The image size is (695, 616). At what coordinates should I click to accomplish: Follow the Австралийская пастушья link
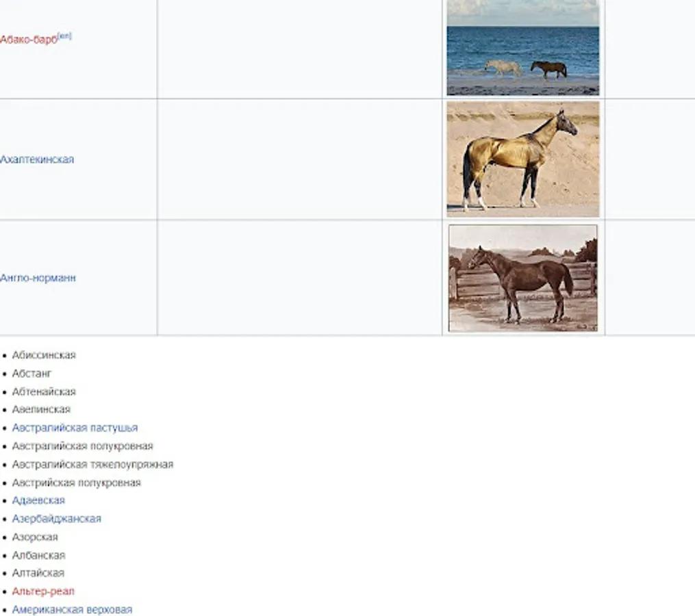pyautogui.click(x=75, y=428)
